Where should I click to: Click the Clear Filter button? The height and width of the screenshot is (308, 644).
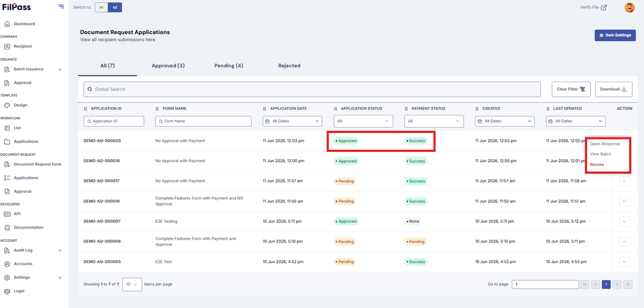(571, 89)
